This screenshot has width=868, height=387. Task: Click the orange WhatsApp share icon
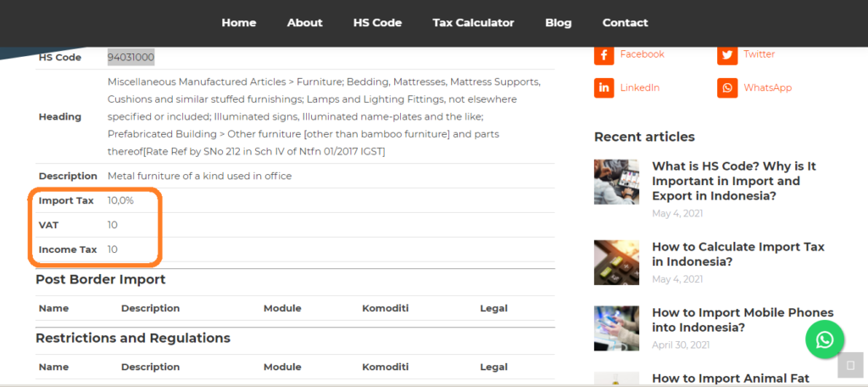tap(727, 88)
